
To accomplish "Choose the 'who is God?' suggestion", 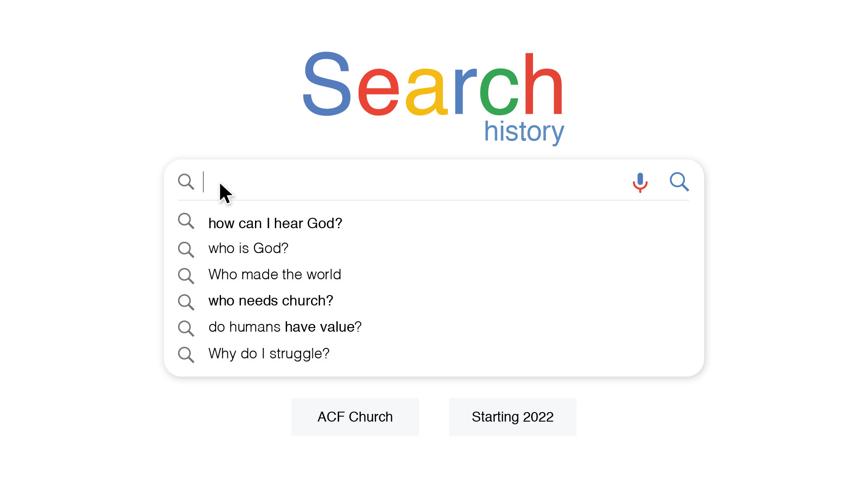I will point(248,248).
